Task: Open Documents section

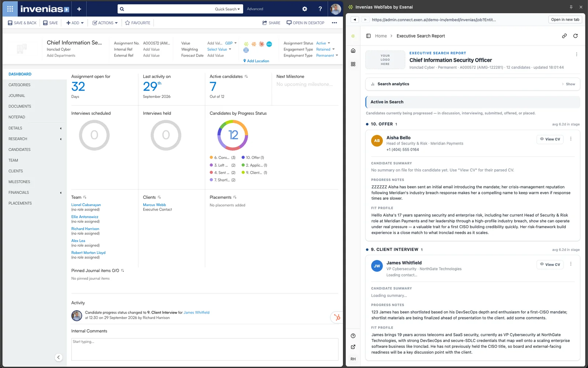Action: [x=20, y=106]
